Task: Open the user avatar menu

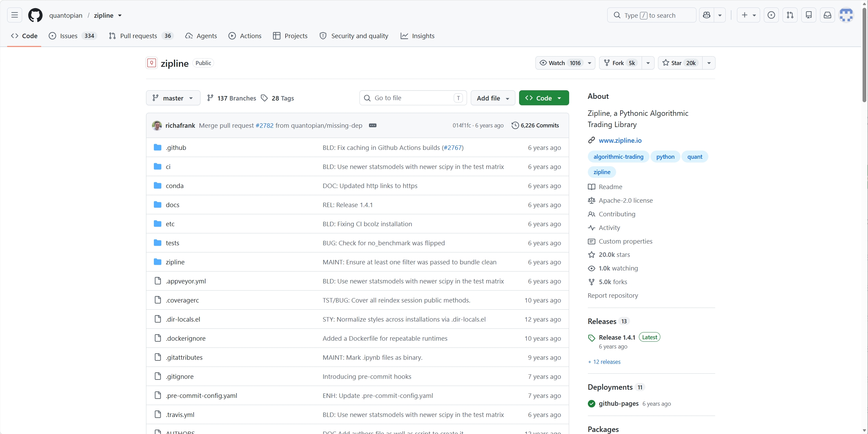Action: (x=846, y=15)
